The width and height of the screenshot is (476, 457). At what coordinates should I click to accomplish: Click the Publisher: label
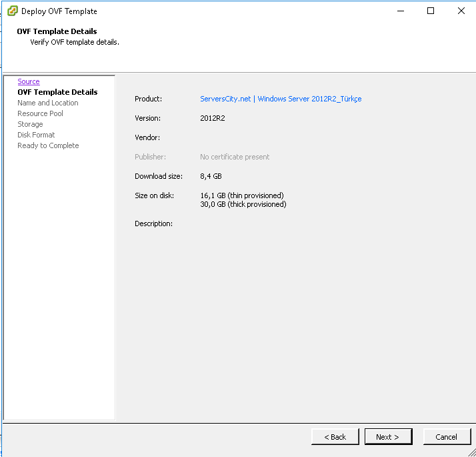[x=150, y=157]
